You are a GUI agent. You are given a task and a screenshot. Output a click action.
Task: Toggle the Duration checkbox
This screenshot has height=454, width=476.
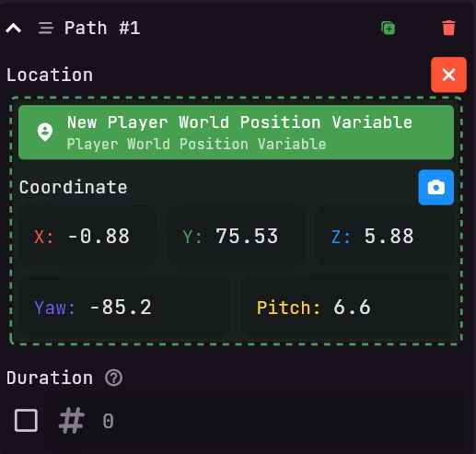pos(26,420)
